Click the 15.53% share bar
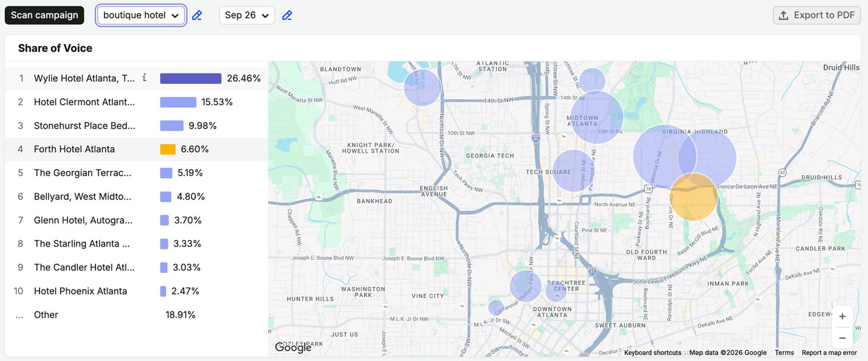 [178, 102]
